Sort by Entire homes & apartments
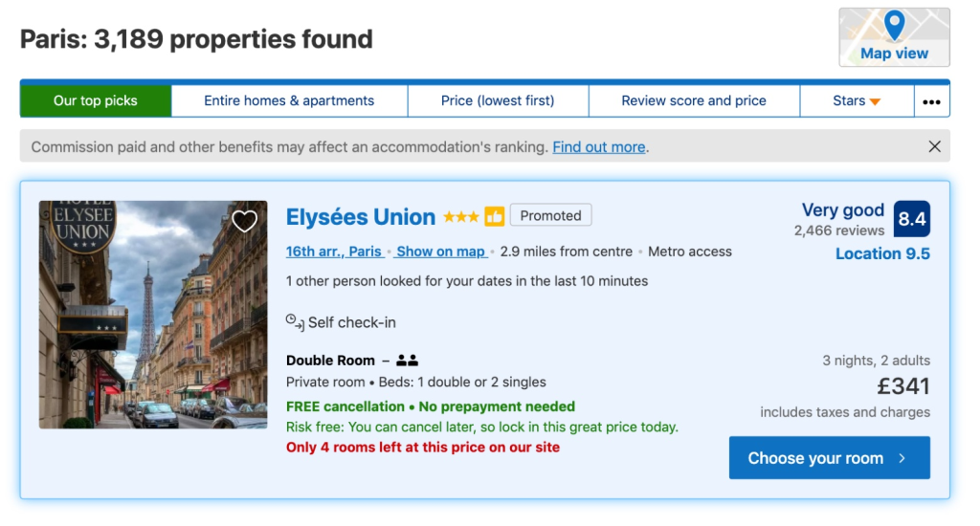The width and height of the screenshot is (980, 526). (289, 100)
